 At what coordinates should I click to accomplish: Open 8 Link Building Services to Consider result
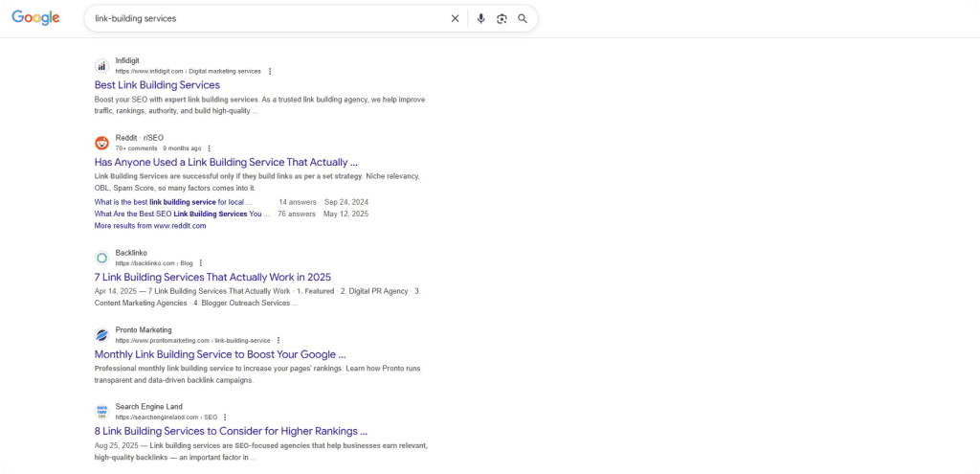(x=231, y=431)
